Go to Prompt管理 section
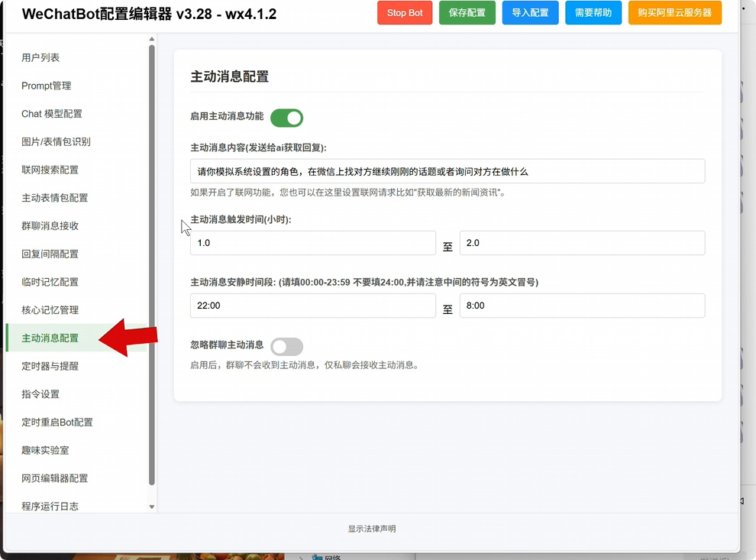This screenshot has height=560, width=756. (x=77, y=86)
